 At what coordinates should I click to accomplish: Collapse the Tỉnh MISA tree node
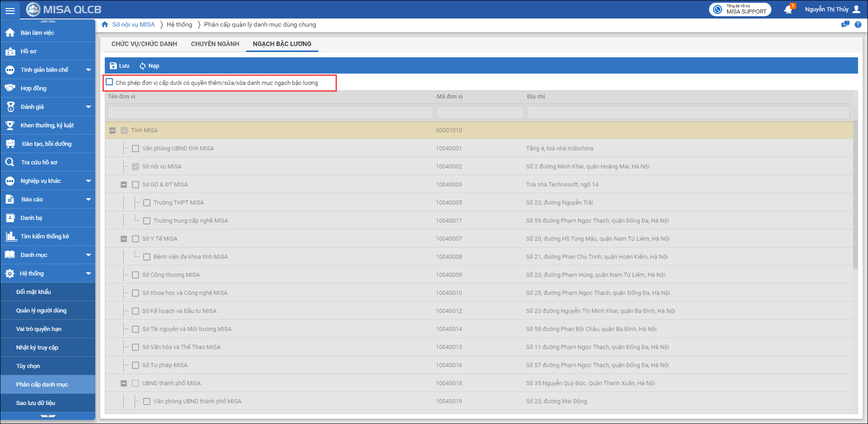tap(112, 130)
